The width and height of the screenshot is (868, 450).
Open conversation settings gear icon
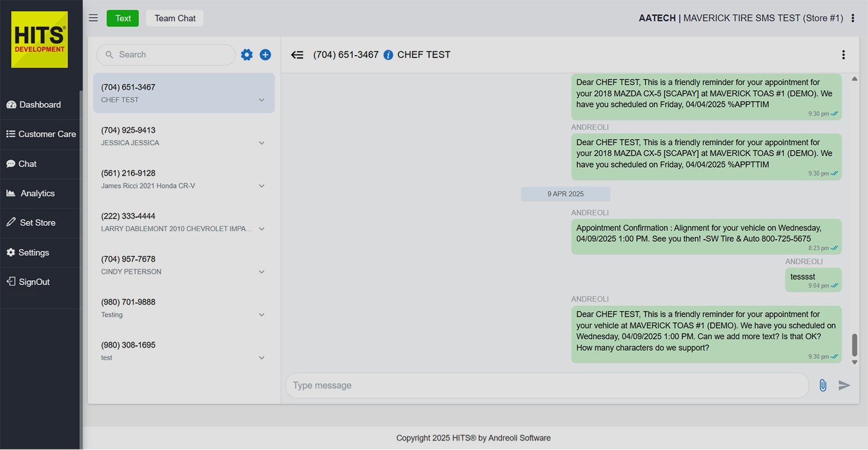pyautogui.click(x=247, y=55)
